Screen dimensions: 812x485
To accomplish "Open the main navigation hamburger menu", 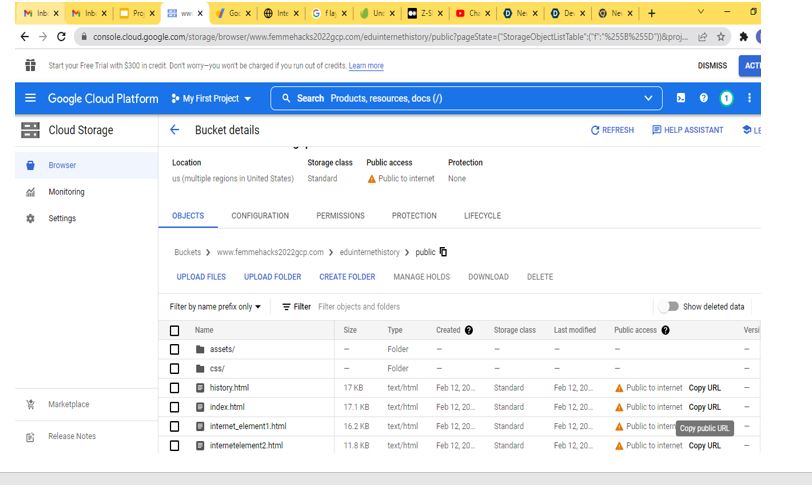I will pos(31,98).
